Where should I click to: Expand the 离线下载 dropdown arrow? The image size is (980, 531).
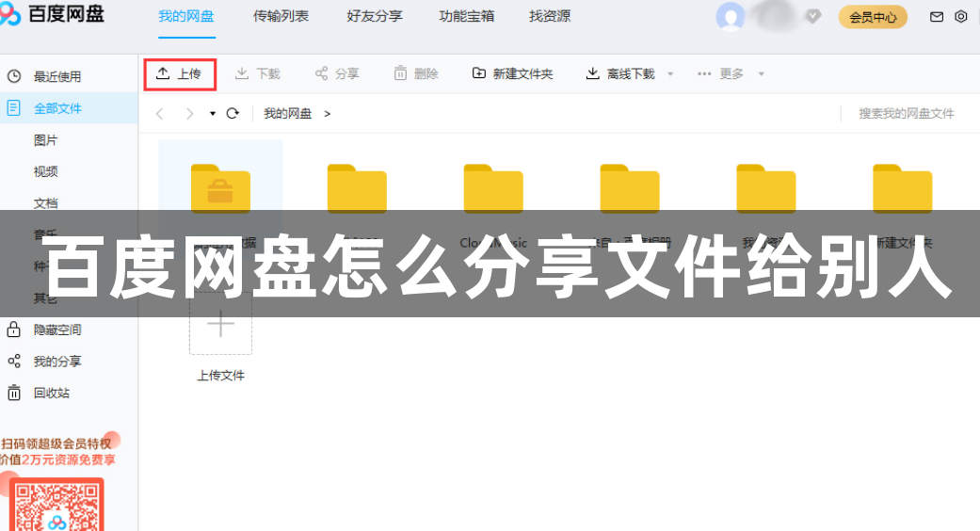(x=670, y=73)
